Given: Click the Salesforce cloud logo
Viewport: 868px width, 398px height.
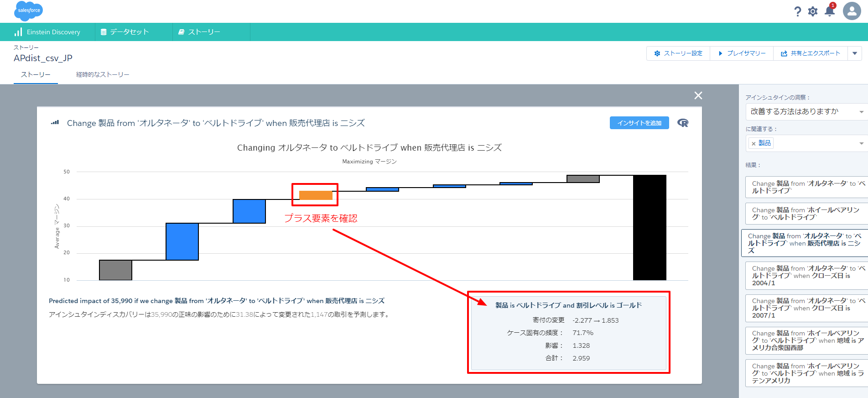Looking at the screenshot, I should tap(28, 10).
